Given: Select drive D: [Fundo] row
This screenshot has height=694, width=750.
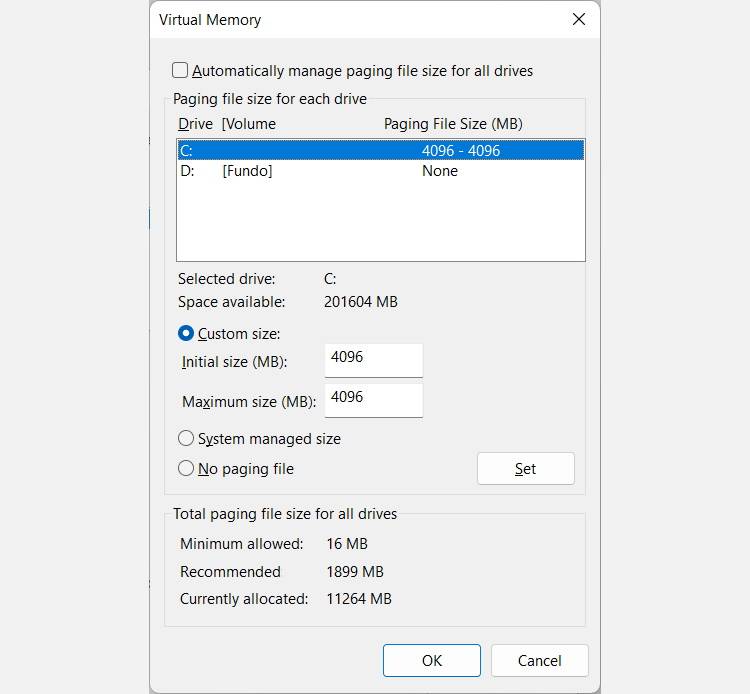Looking at the screenshot, I should 381,171.
